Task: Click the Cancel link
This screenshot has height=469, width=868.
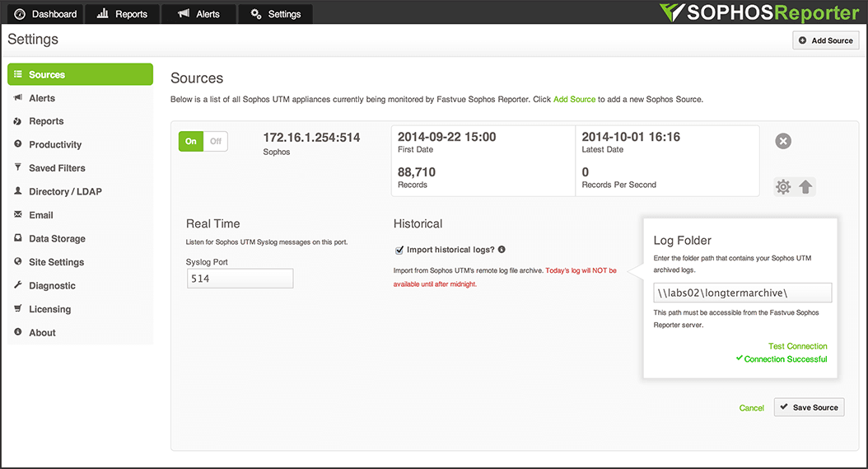Action: [751, 408]
